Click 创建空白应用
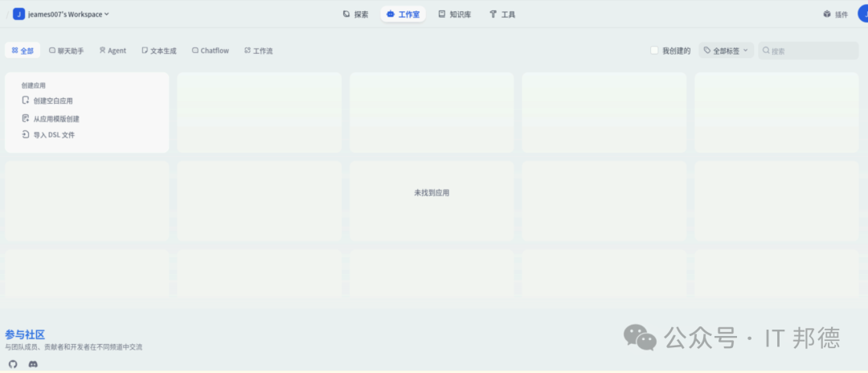This screenshot has height=373, width=868. coord(47,100)
